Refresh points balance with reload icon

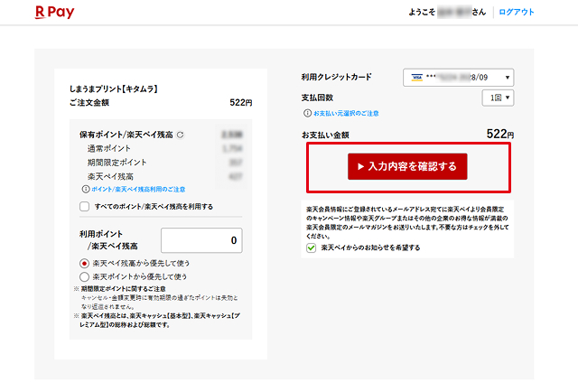point(181,135)
